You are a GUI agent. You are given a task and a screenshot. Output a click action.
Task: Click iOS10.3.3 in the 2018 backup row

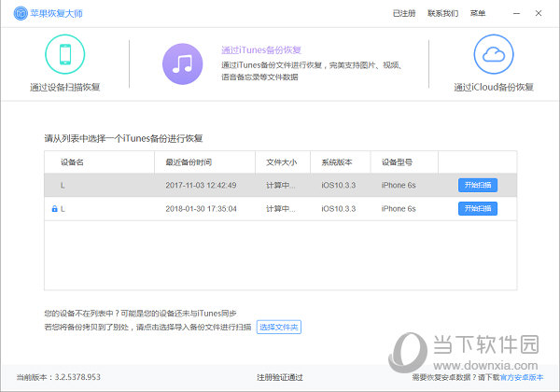pos(339,209)
